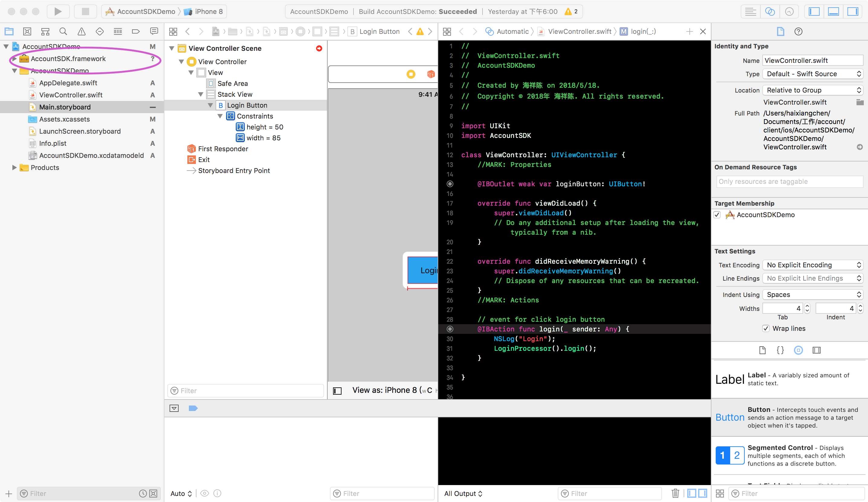Open the Report navigator
The width and height of the screenshot is (868, 502).
pyautogui.click(x=154, y=31)
